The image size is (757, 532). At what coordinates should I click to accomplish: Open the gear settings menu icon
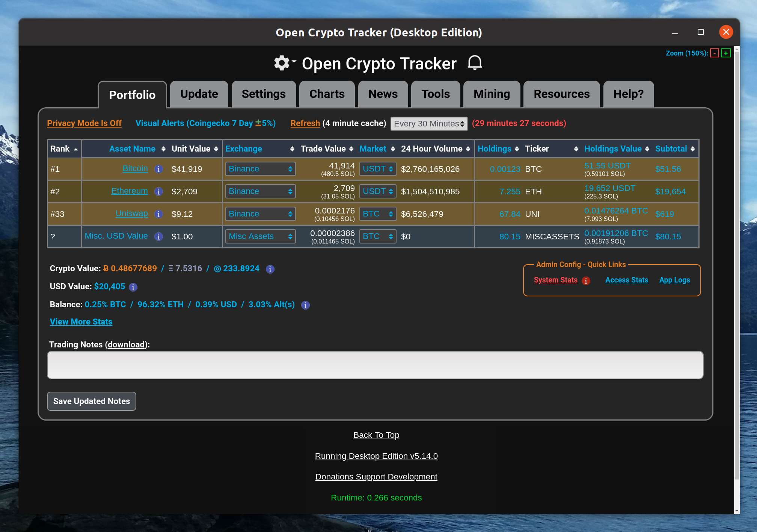click(x=285, y=63)
